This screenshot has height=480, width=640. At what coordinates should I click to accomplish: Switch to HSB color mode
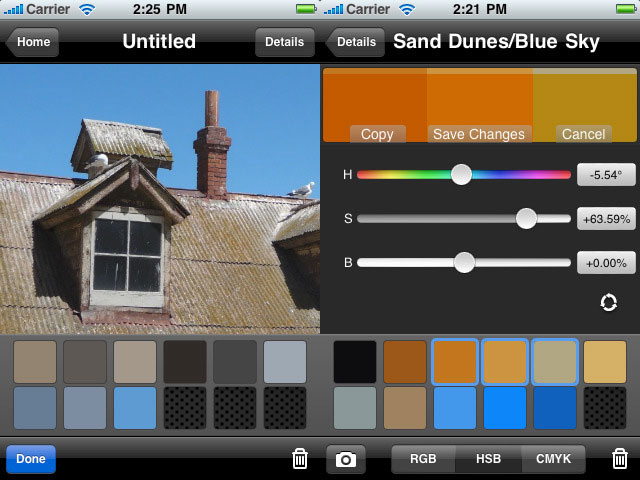(488, 459)
